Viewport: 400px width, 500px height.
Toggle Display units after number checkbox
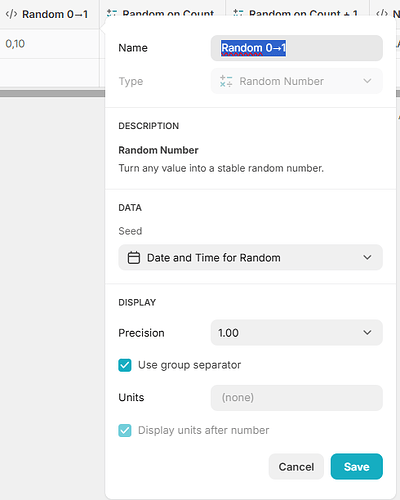(x=125, y=430)
